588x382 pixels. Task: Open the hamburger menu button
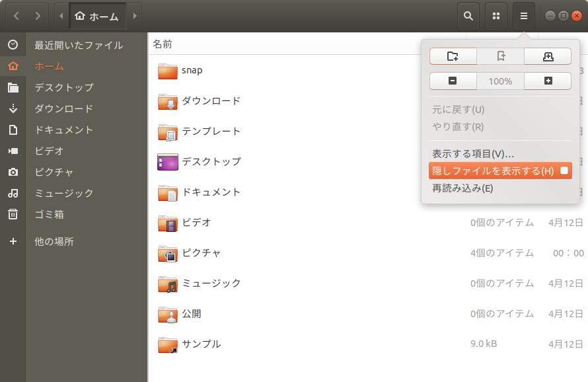point(523,15)
